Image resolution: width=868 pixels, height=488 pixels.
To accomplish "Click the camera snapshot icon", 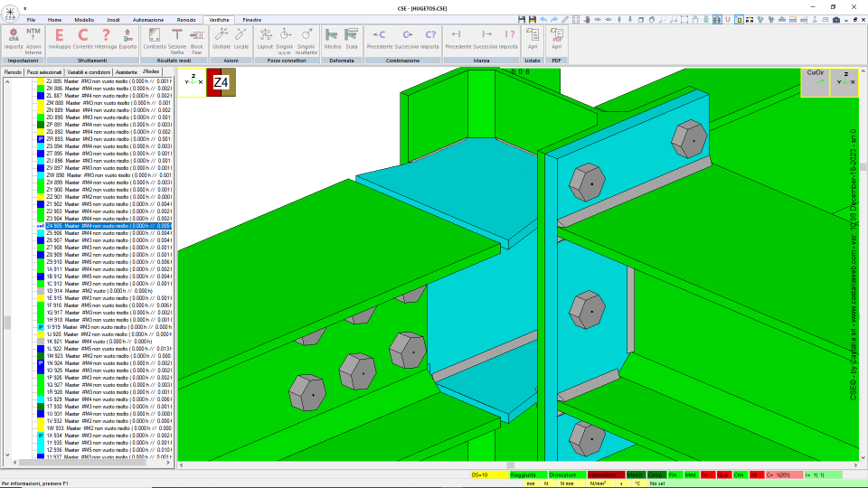I will 836,19.
